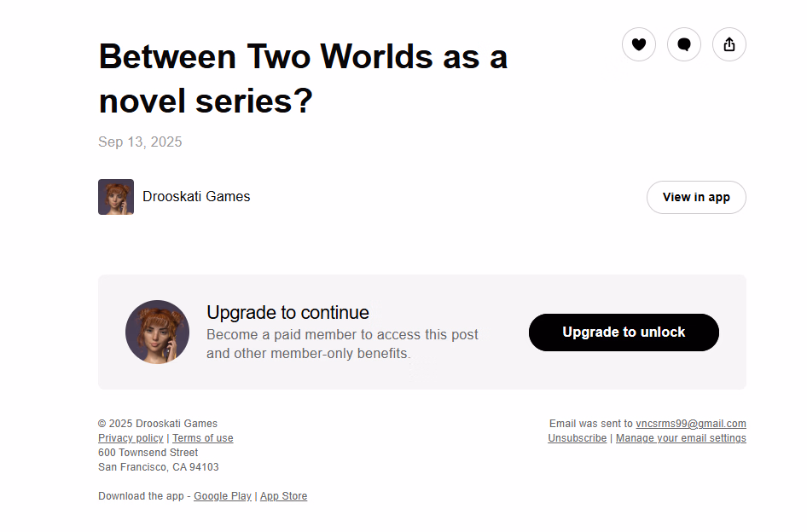The height and width of the screenshot is (532, 807).
Task: Click the © 2025 Drooskati Games footer text
Action: point(158,424)
